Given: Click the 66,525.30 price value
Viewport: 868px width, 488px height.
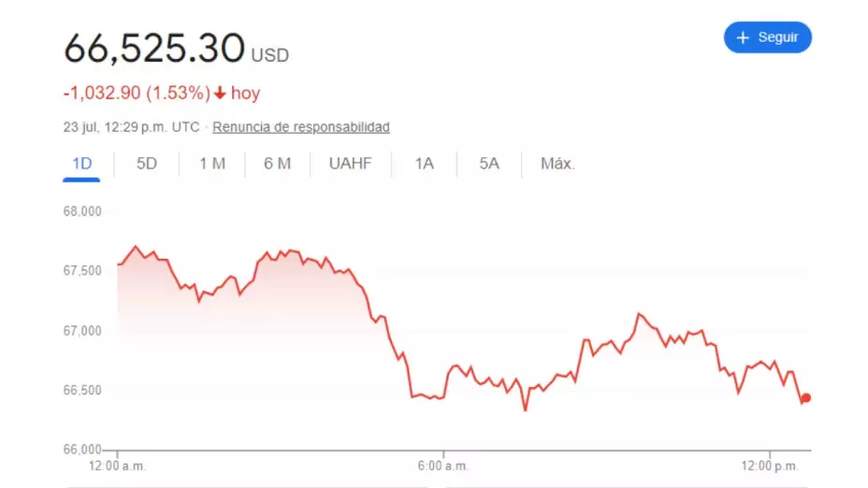Looking at the screenshot, I should (154, 49).
